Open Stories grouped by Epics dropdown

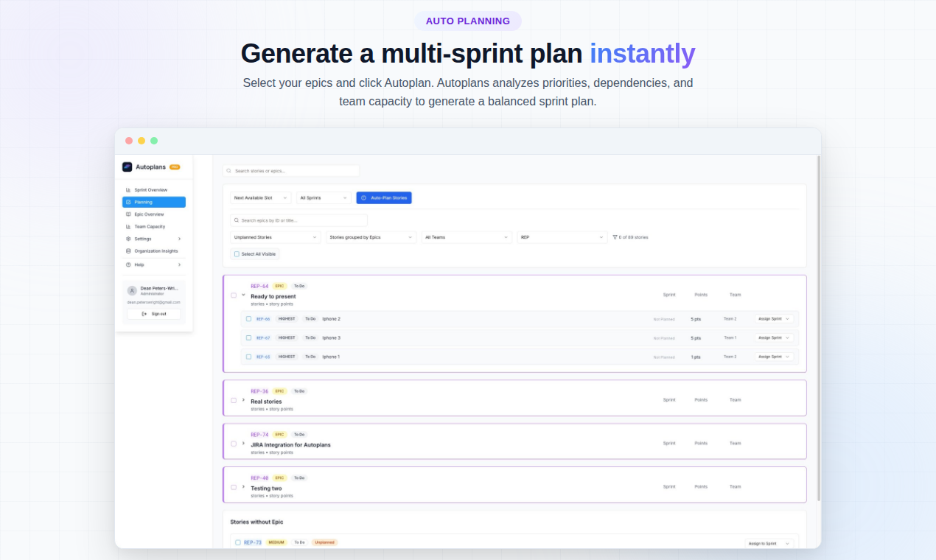point(371,237)
